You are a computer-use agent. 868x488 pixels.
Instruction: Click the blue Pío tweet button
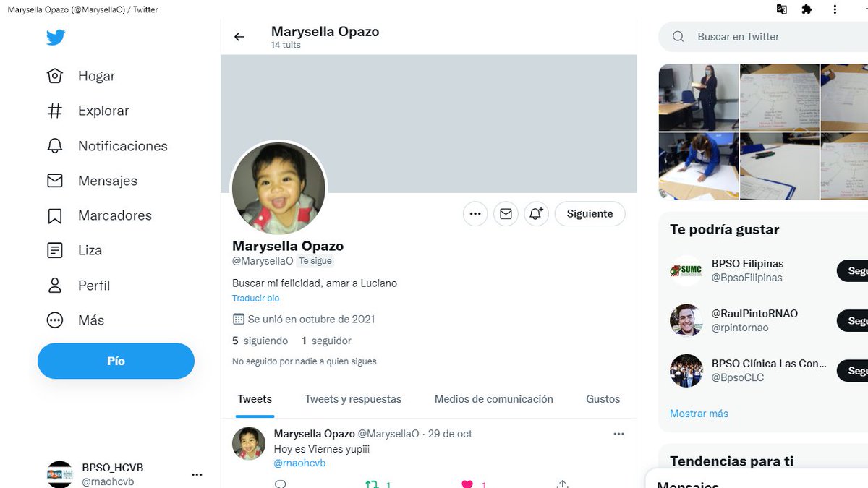coord(116,361)
